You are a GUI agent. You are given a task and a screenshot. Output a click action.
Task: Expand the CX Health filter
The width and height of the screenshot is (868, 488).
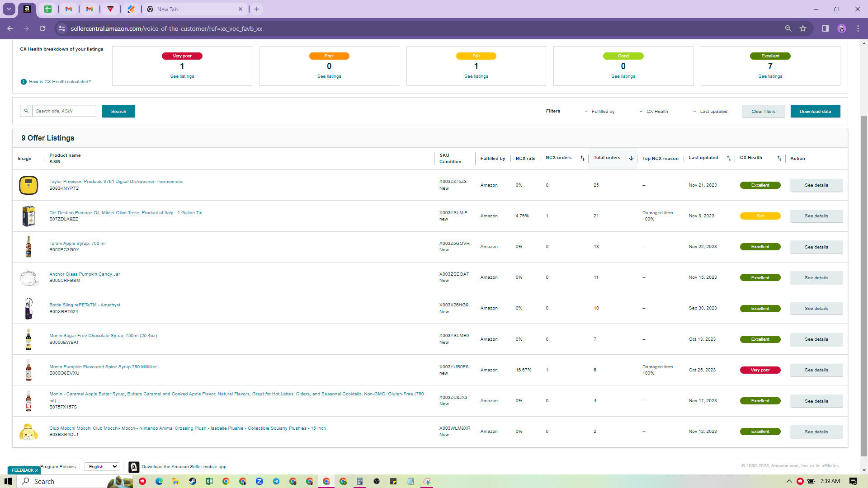pos(653,112)
